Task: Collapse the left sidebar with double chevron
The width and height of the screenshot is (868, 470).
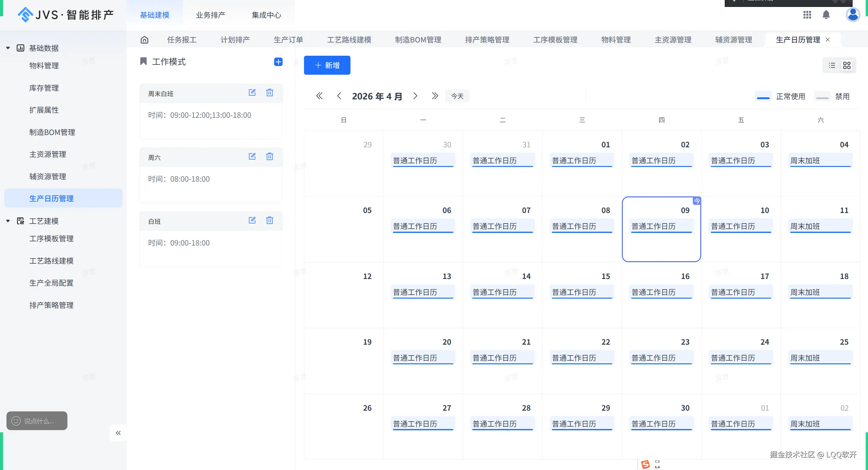Action: pos(118,433)
